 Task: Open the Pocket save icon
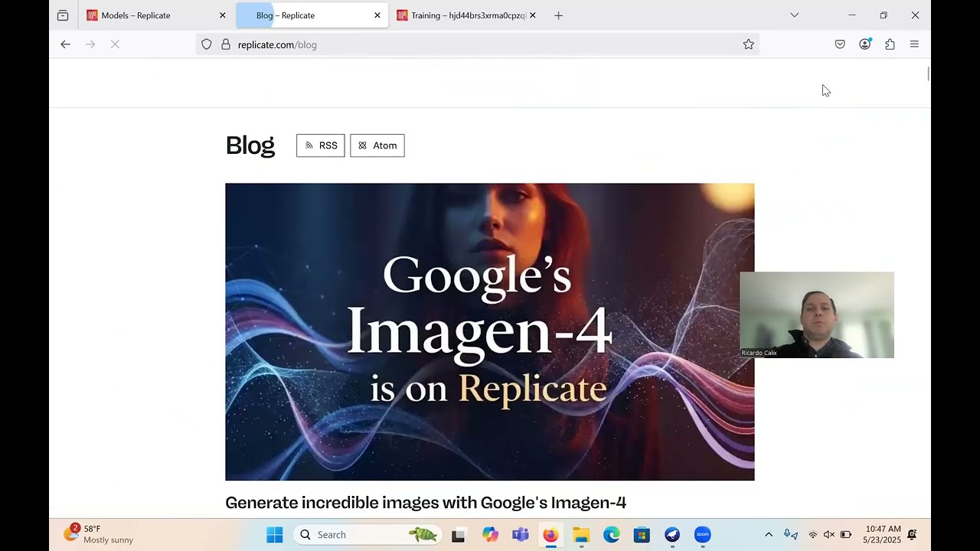[x=840, y=44]
